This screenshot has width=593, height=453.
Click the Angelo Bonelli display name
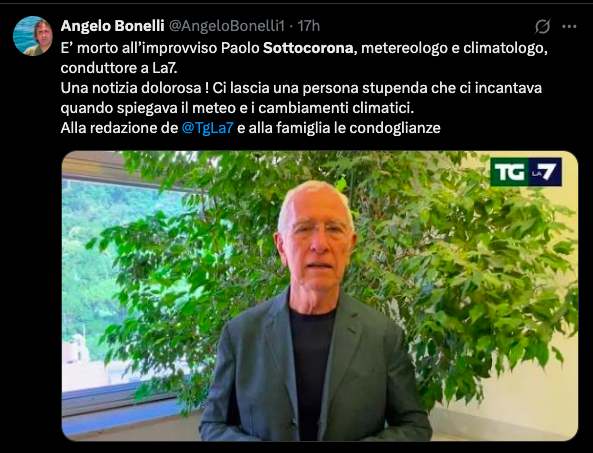(112, 26)
